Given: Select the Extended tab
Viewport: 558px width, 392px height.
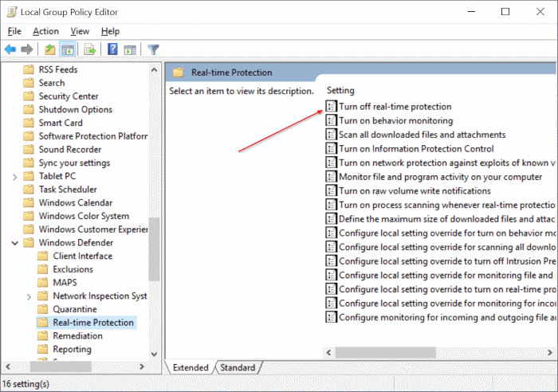Looking at the screenshot, I should point(191,368).
